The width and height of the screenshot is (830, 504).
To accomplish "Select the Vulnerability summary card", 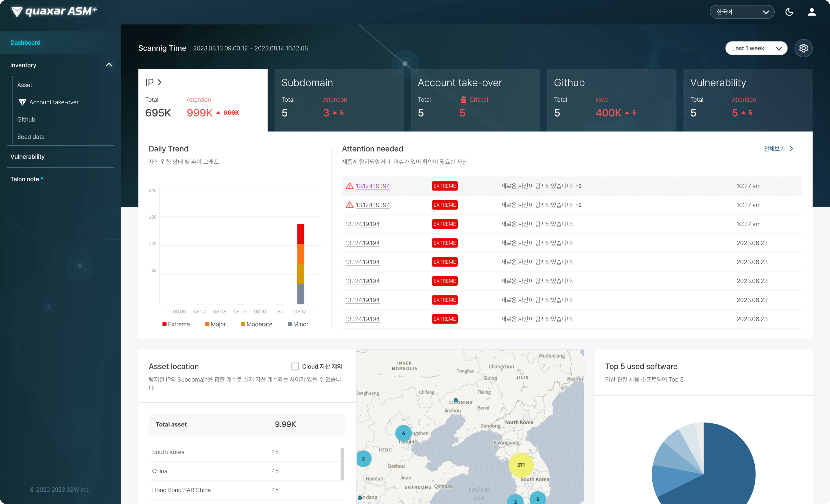I will coord(748,100).
